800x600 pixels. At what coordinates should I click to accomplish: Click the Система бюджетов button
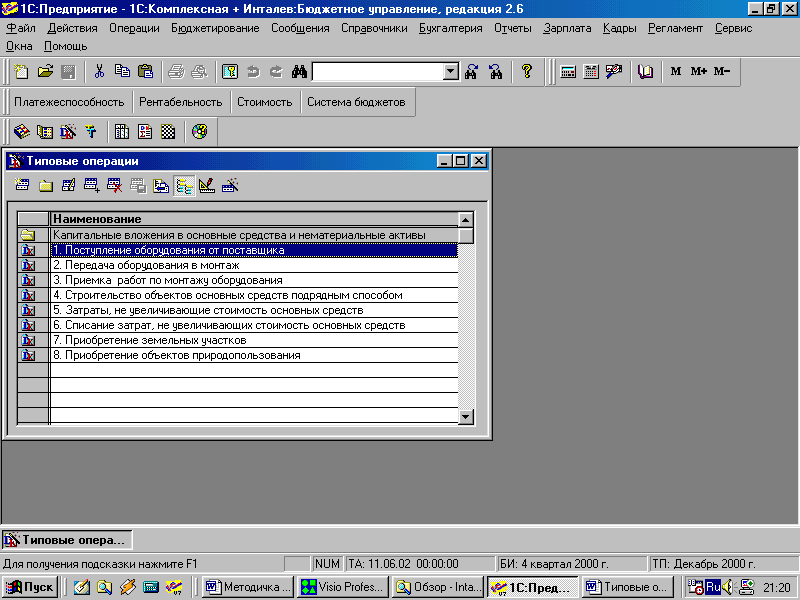coord(356,102)
